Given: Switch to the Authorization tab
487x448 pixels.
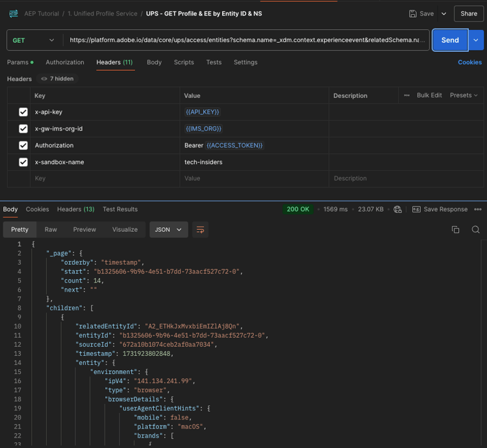Looking at the screenshot, I should pos(65,62).
